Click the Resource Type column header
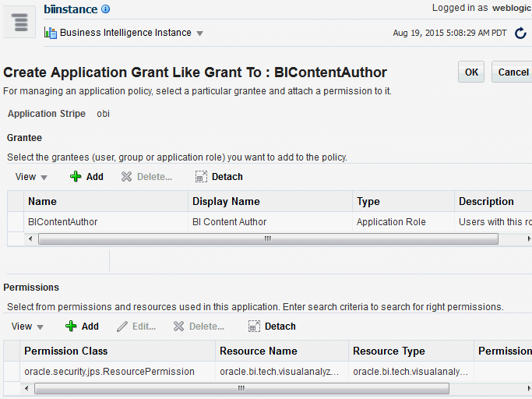Screen dimensions: 532x399 tap(411, 351)
